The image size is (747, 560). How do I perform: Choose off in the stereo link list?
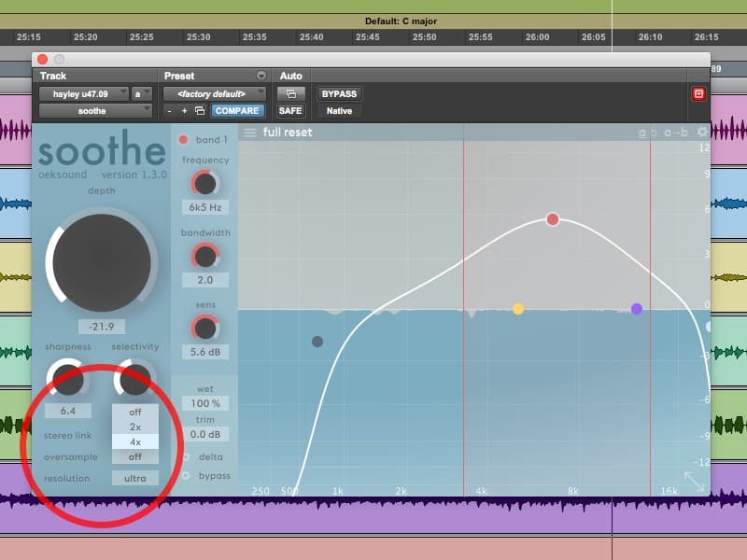tap(135, 412)
